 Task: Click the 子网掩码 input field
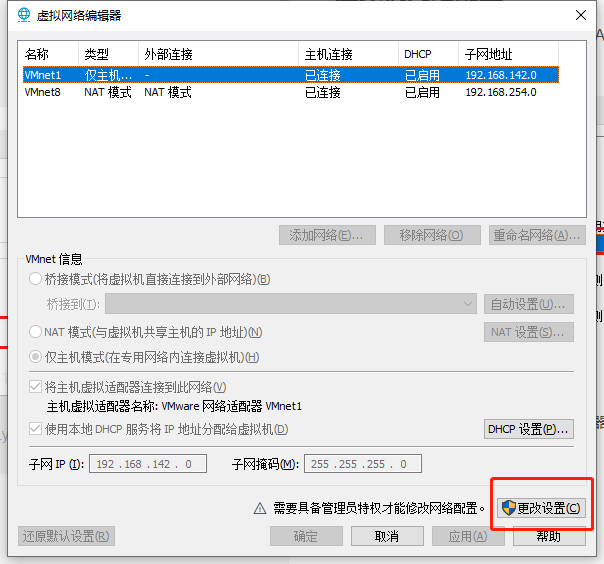363,463
